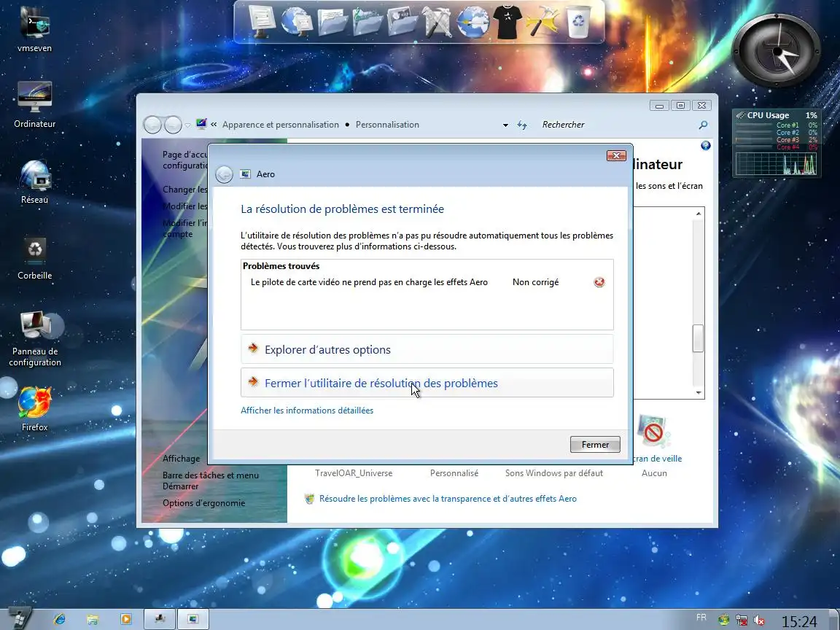
Task: Expand the recent pages dropdown beside navigation arrows
Action: (x=187, y=125)
